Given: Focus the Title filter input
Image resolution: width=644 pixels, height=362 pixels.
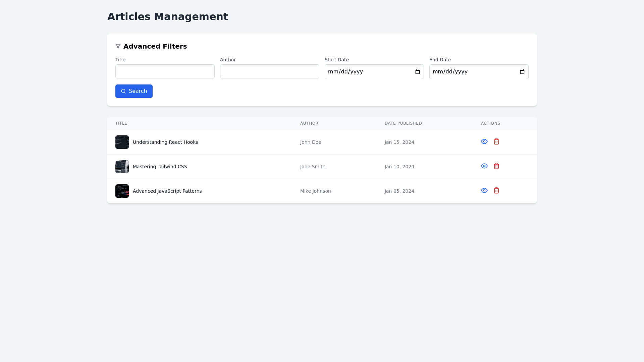Looking at the screenshot, I should tap(165, 71).
